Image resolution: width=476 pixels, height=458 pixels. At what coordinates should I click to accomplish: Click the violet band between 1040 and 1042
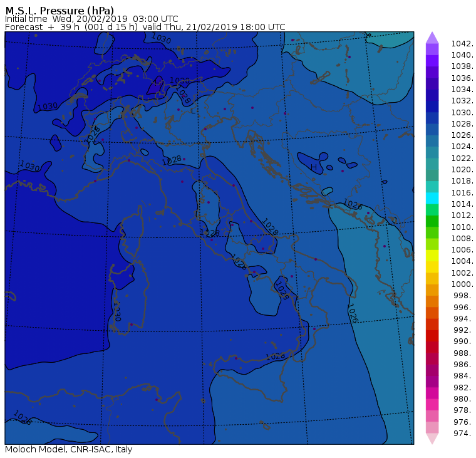coord(432,49)
